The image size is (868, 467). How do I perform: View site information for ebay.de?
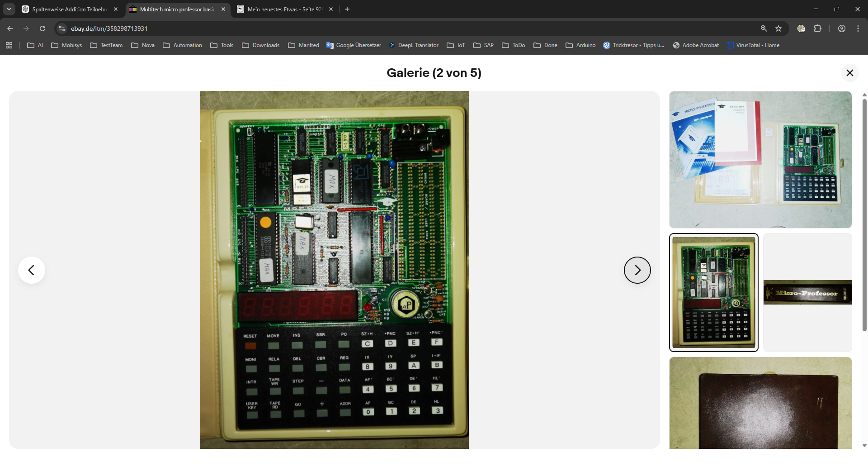62,29
